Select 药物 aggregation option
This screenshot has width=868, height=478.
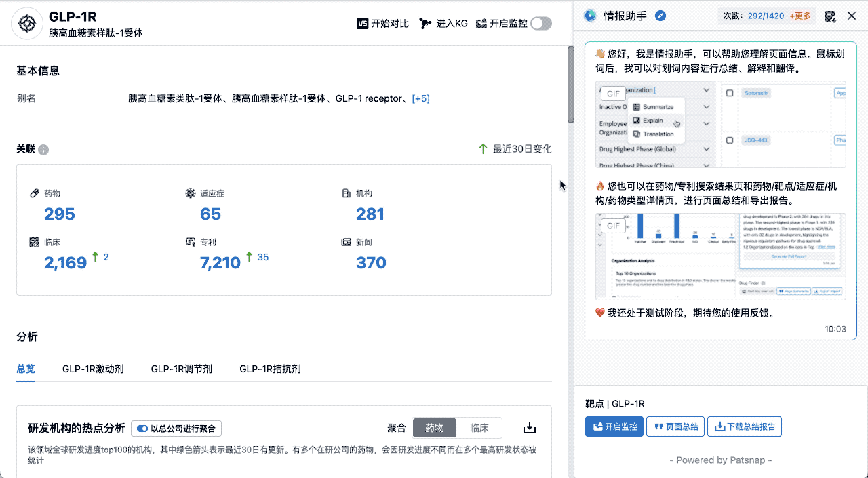click(x=435, y=428)
